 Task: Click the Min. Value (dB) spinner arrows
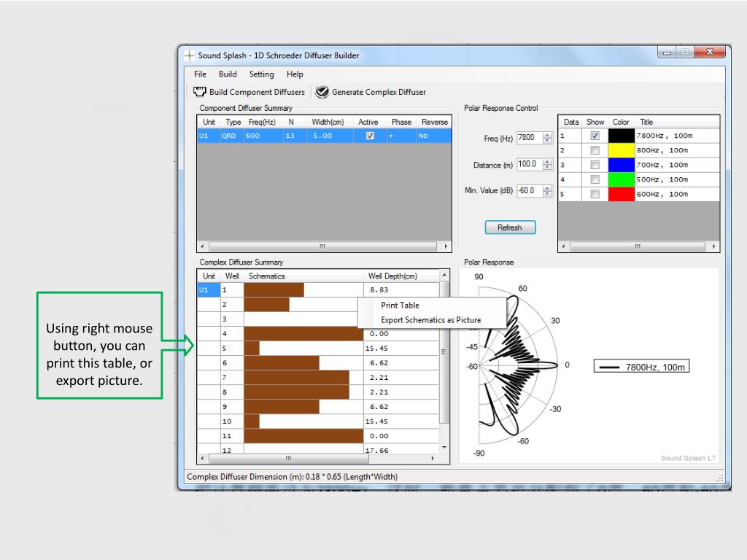[548, 191]
